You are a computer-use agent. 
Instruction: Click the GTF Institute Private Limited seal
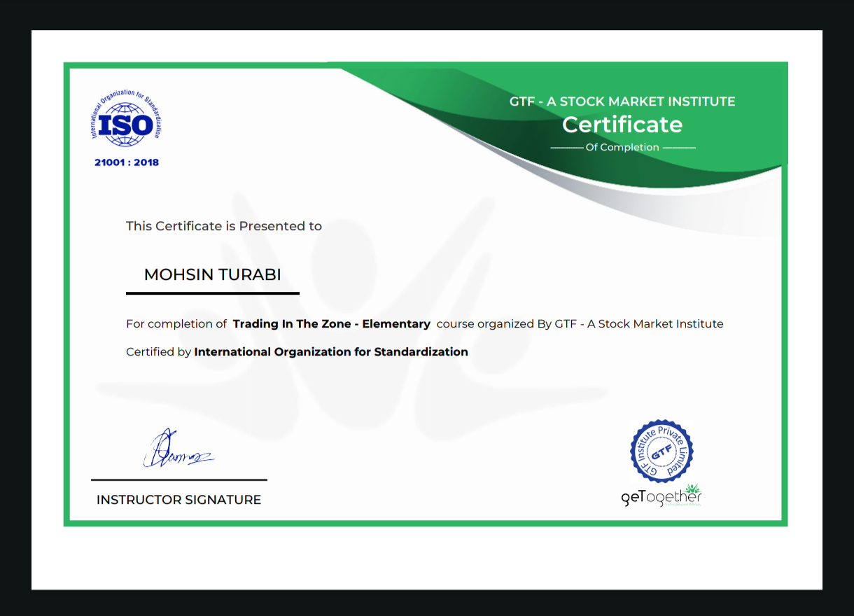[x=661, y=451]
